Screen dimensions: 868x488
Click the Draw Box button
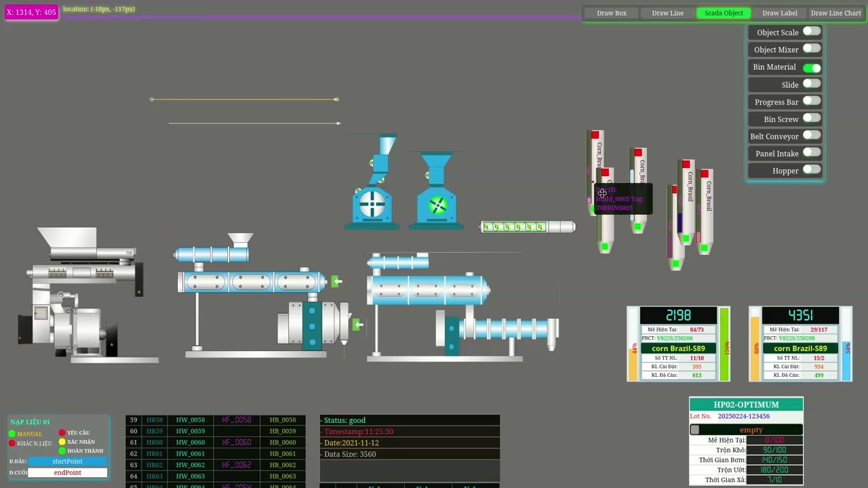tap(611, 13)
